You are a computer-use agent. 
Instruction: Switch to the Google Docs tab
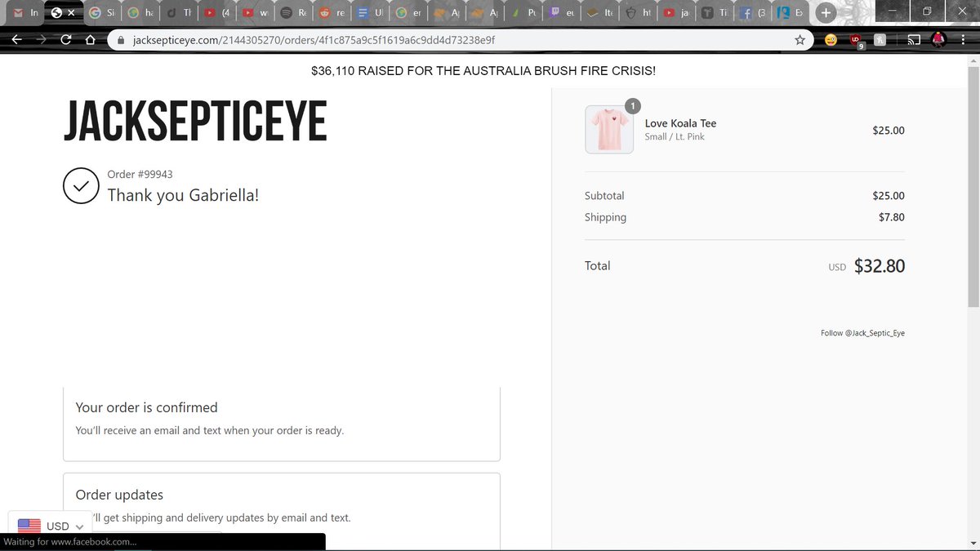[371, 13]
